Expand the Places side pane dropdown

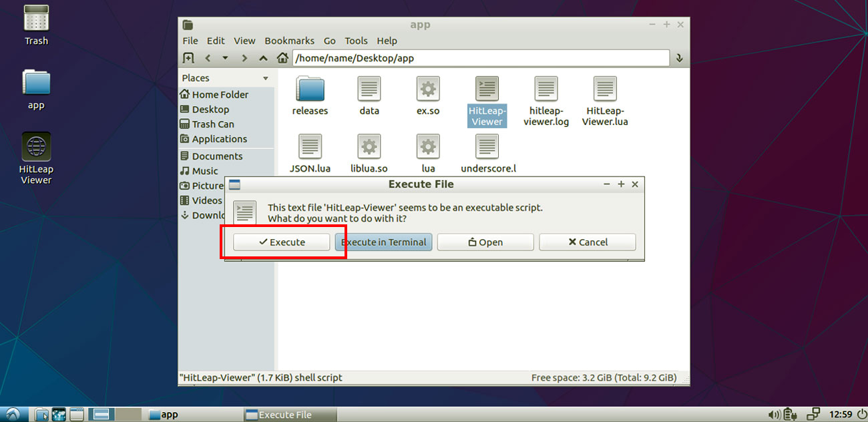[266, 78]
